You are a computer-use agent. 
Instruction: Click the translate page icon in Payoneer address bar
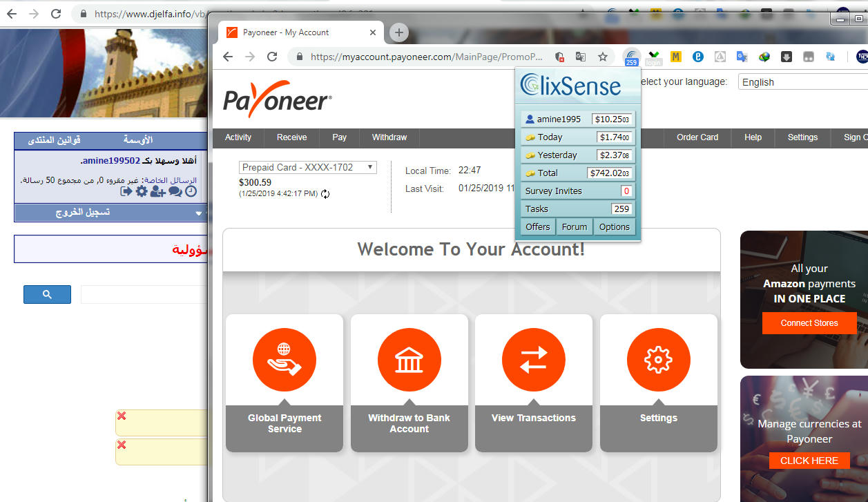coord(581,57)
